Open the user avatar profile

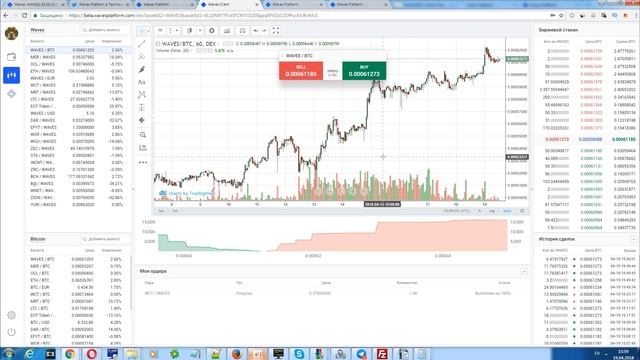[11, 33]
